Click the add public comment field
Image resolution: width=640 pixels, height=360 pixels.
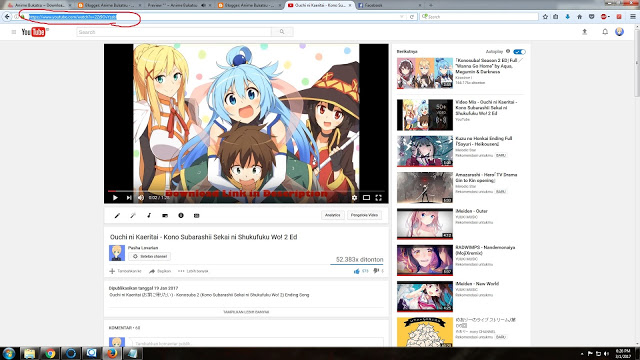point(256,343)
